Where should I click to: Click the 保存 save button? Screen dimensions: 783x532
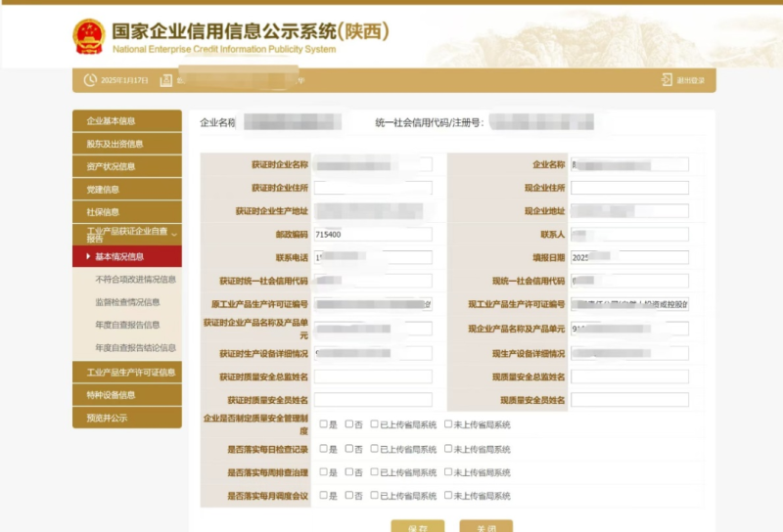point(418,526)
